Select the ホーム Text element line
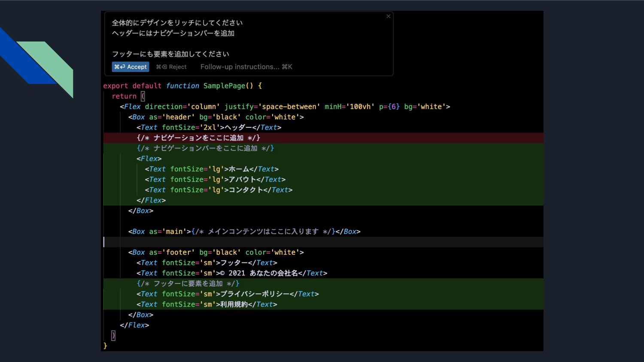 tap(212, 169)
